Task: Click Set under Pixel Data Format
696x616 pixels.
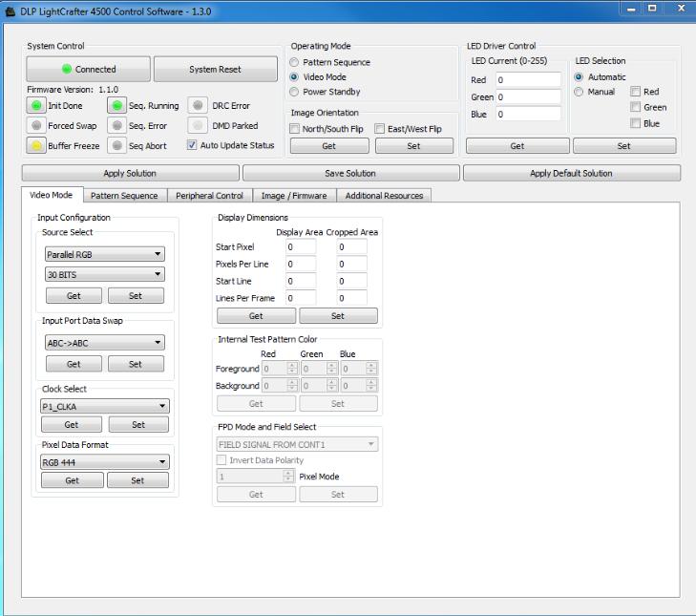Action: tap(137, 480)
